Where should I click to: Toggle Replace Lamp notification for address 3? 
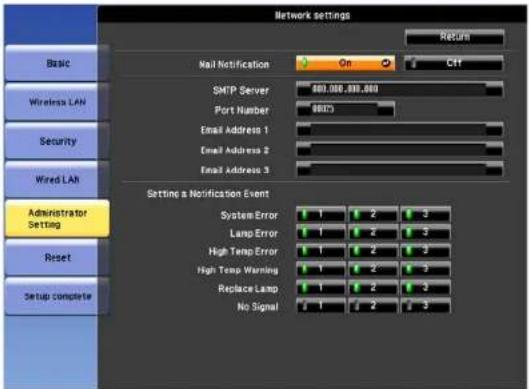425,287
